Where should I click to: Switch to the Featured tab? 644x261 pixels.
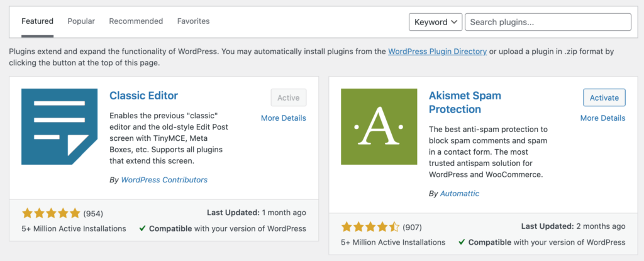pyautogui.click(x=37, y=21)
